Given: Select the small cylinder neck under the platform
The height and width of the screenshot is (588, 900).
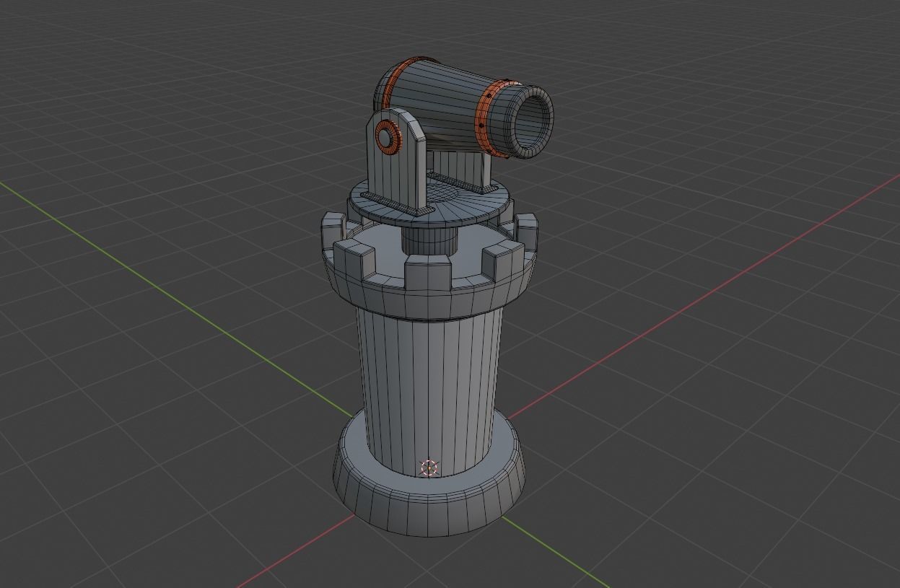Looking at the screenshot, I should coord(429,240).
